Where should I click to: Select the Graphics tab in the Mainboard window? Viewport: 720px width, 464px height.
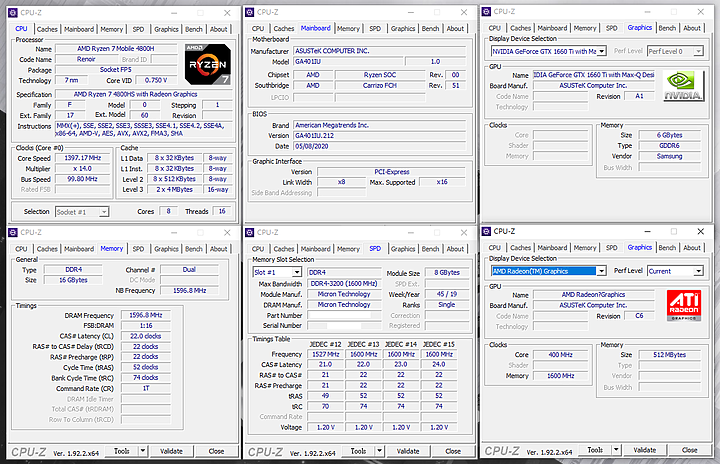click(x=403, y=28)
